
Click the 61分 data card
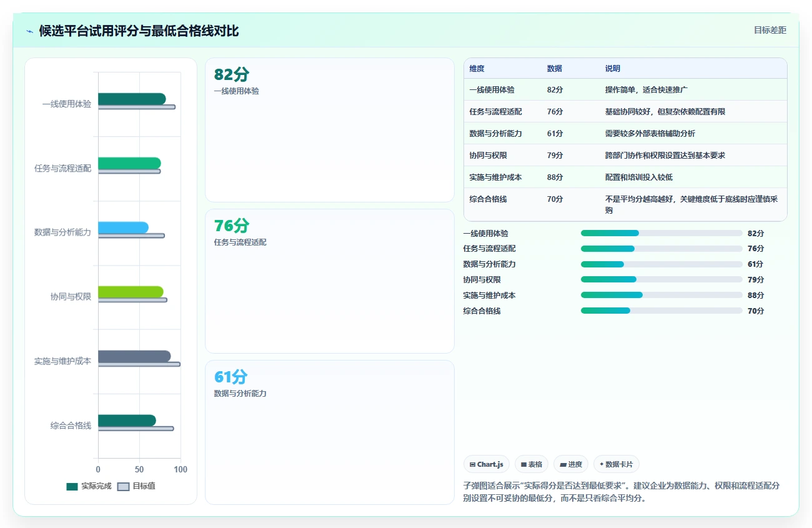tap(329, 432)
